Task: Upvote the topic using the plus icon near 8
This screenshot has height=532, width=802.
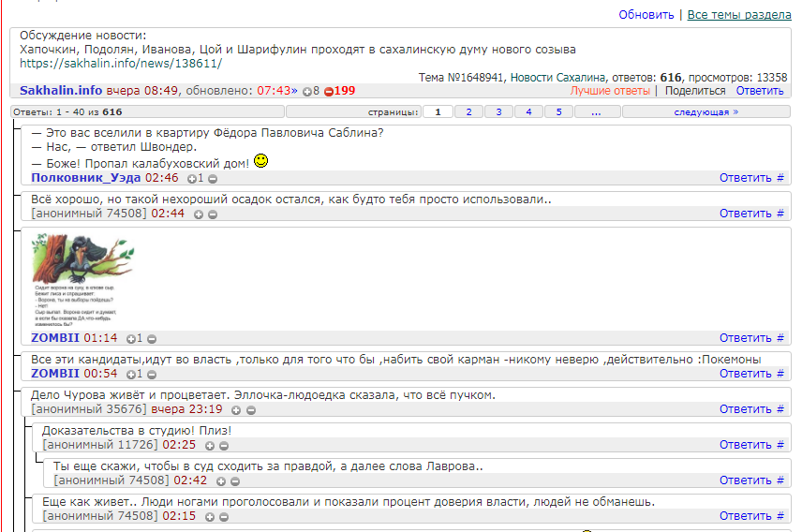Action: [x=307, y=92]
